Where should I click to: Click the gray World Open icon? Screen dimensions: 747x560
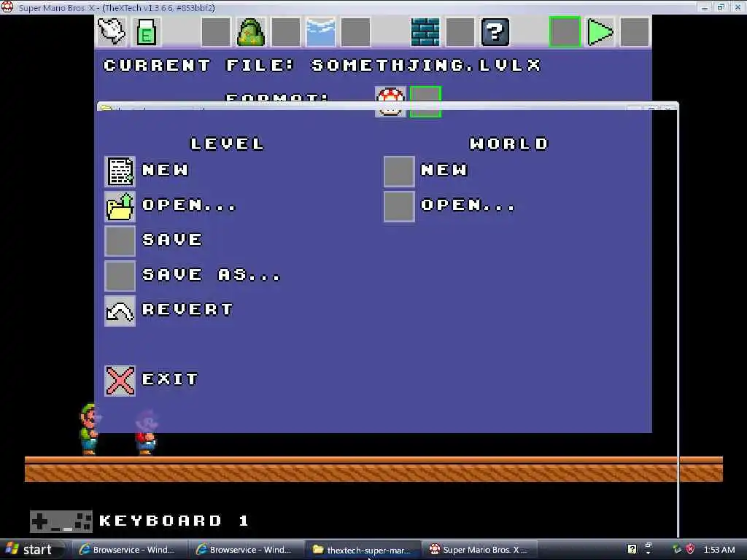point(399,206)
